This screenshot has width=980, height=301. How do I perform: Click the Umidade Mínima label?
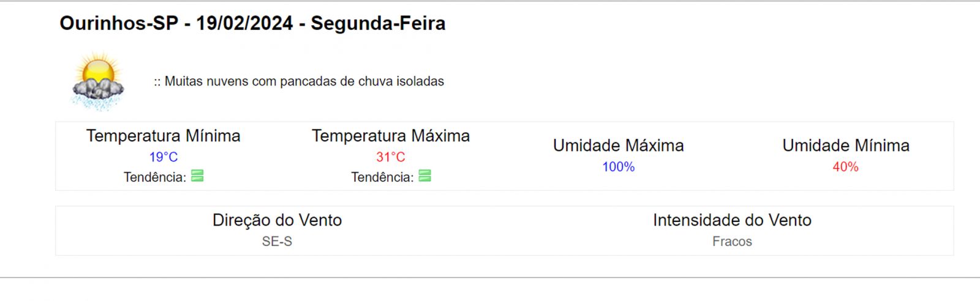(x=846, y=146)
